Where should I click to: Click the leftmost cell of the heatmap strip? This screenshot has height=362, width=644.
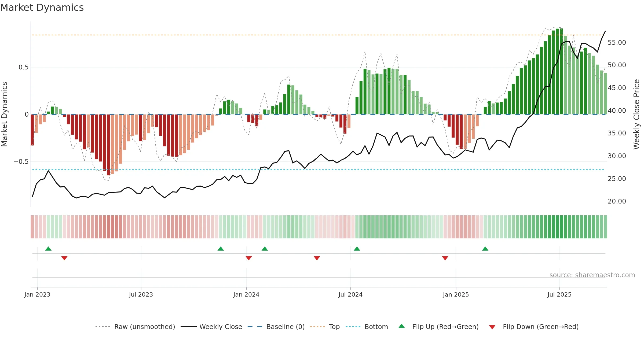click(x=32, y=227)
